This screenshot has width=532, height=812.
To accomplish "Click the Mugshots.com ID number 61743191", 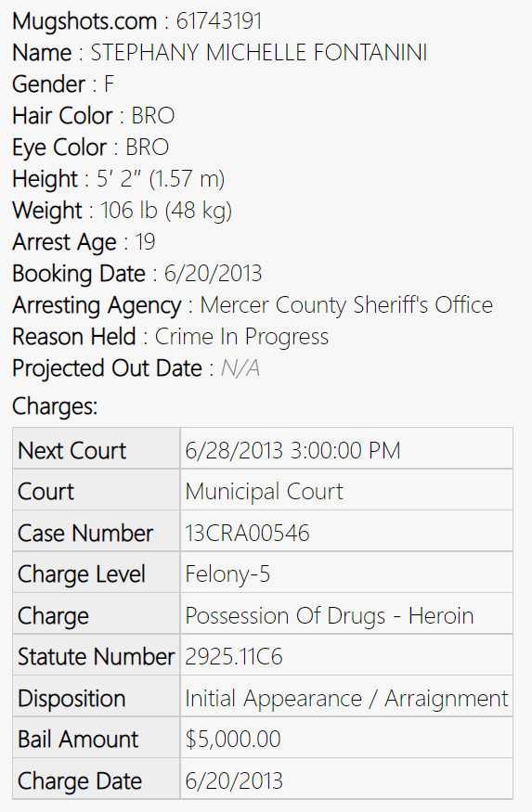I will (x=218, y=21).
